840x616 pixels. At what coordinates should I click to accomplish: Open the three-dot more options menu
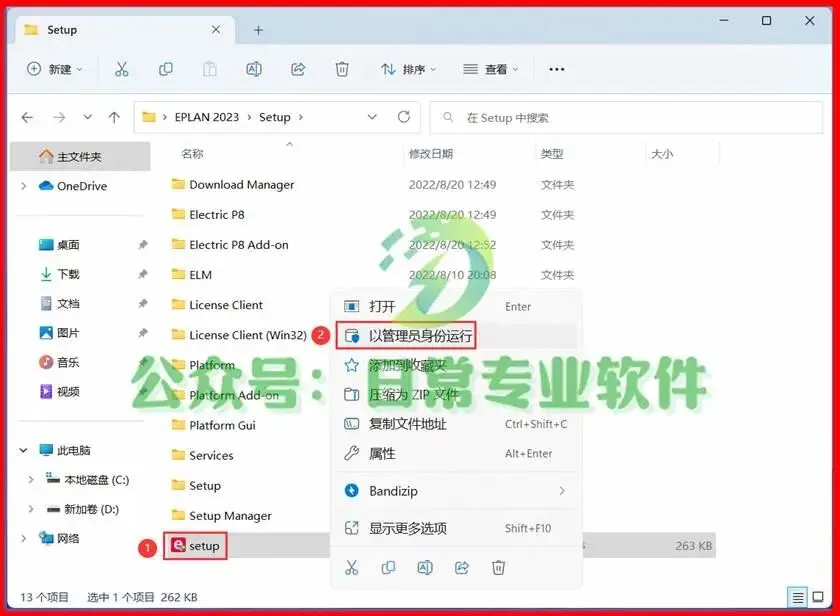[557, 69]
